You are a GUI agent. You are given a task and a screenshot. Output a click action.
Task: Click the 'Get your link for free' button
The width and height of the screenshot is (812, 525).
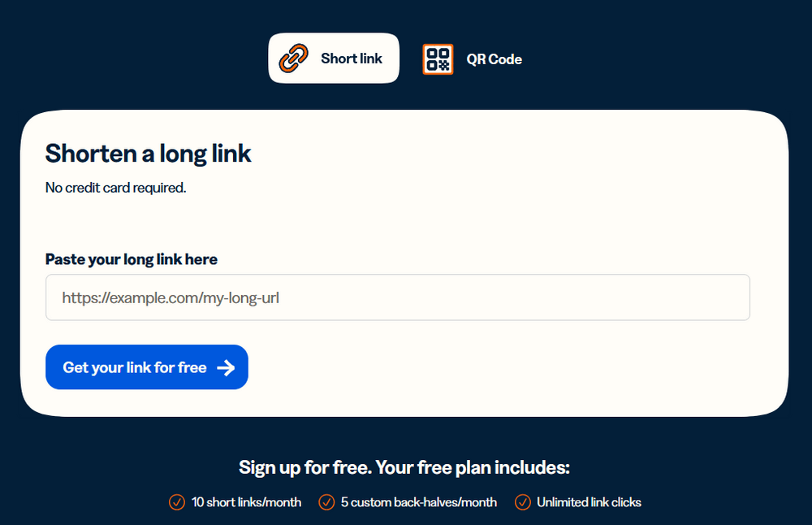pyautogui.click(x=147, y=367)
